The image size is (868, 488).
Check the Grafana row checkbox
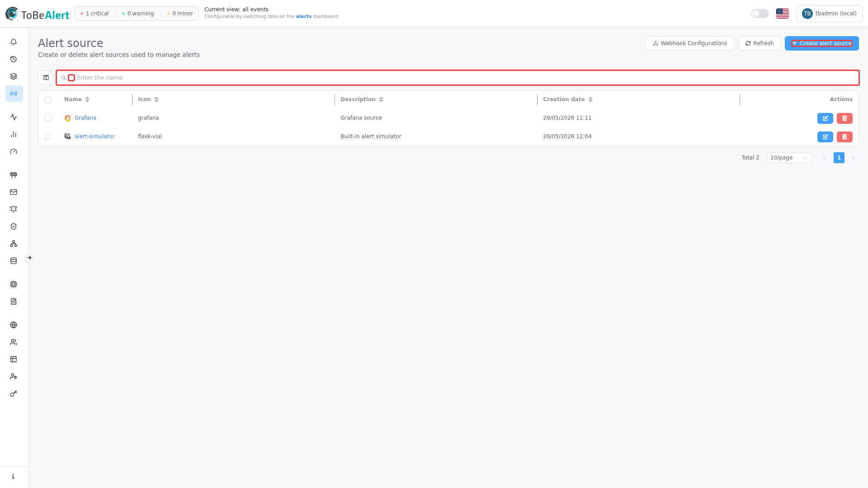point(48,118)
